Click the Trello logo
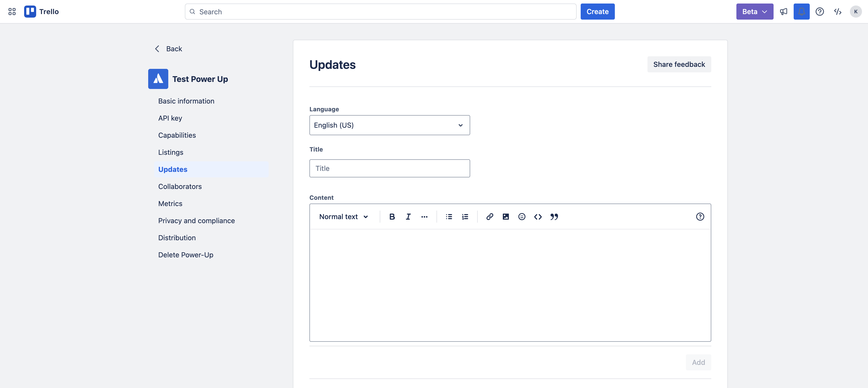868x388 pixels. (x=30, y=12)
